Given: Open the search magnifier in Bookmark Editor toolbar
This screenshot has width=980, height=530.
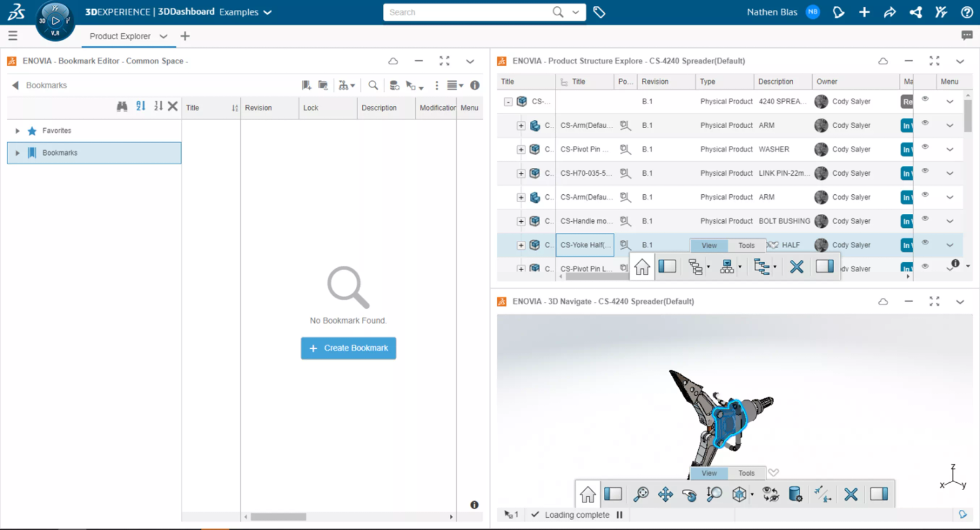Looking at the screenshot, I should [373, 85].
